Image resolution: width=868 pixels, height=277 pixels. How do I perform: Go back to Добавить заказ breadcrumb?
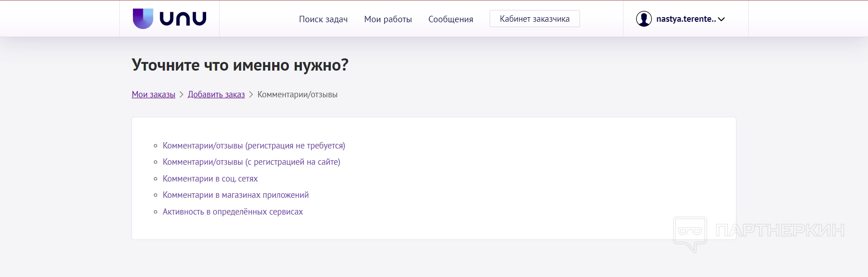point(216,95)
